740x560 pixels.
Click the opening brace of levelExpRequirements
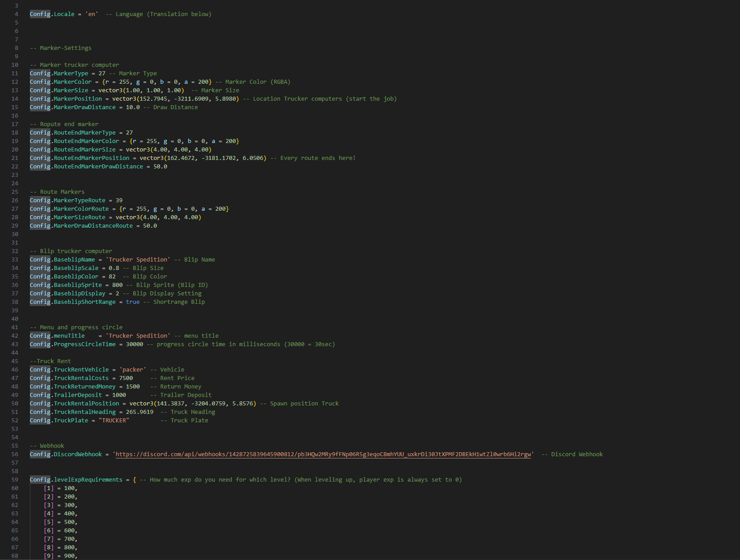click(135, 480)
